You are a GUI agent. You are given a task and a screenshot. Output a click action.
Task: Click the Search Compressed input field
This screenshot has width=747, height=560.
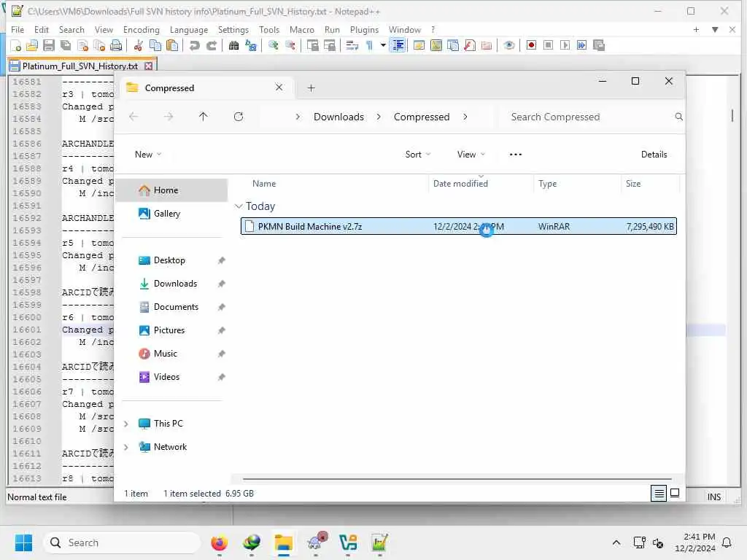point(591,117)
